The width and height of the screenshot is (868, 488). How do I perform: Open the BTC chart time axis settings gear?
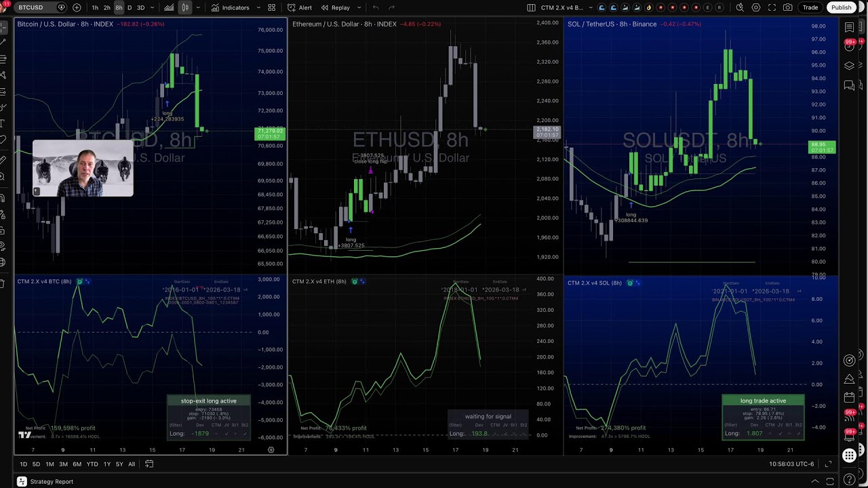pos(271,450)
